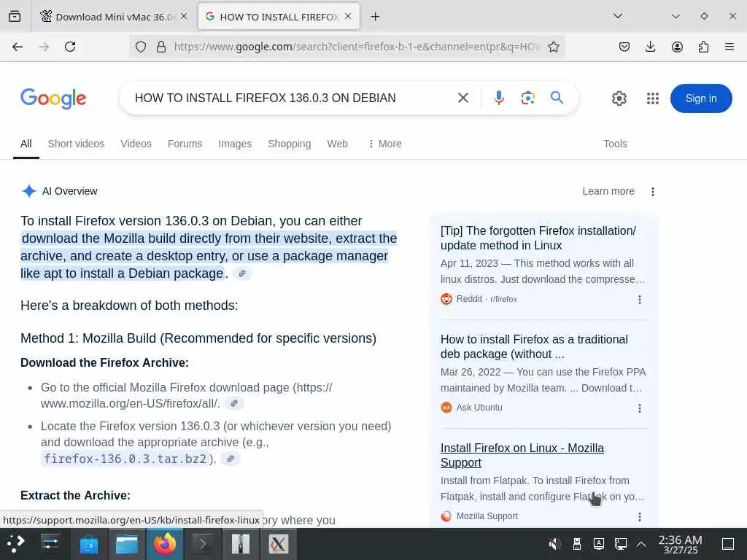Go back to the previous page
The height and width of the screenshot is (560, 747).
[18, 47]
